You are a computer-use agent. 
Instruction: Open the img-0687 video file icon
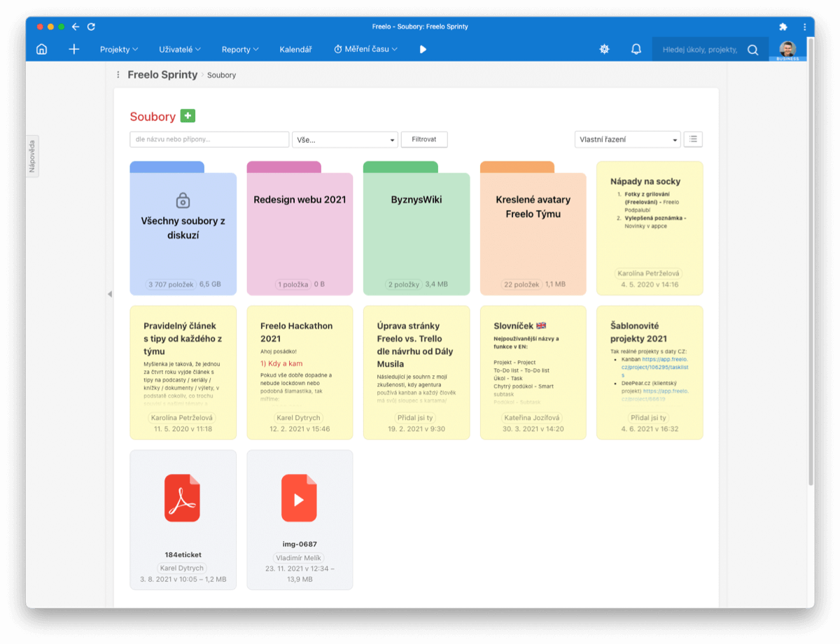pyautogui.click(x=299, y=498)
